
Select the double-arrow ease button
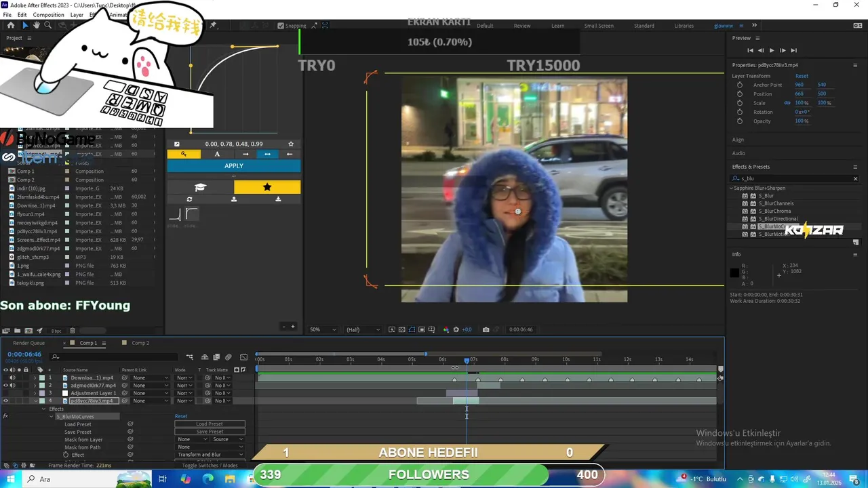coord(267,154)
